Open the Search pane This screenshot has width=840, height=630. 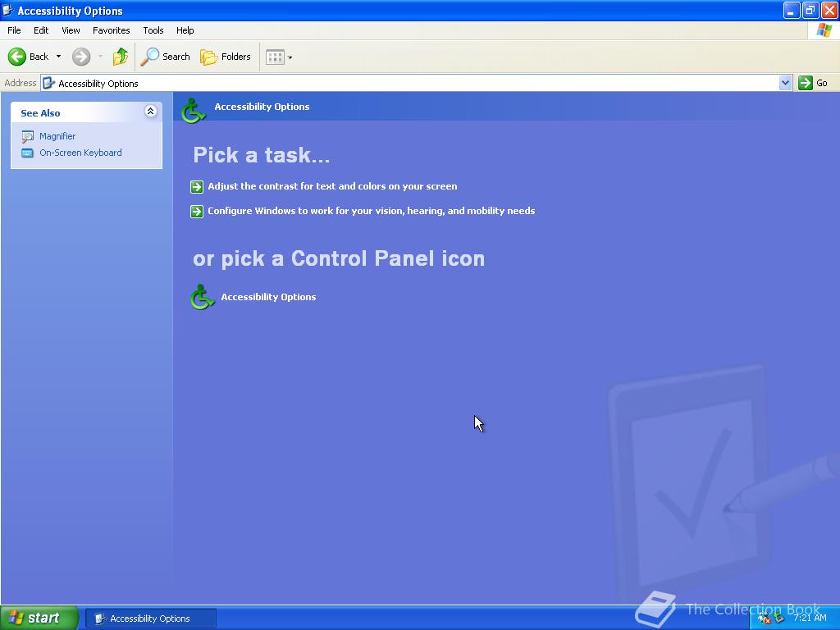point(165,57)
